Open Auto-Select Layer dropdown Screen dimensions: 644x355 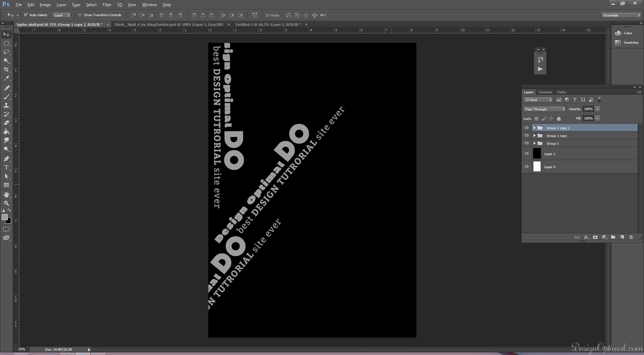(62, 15)
